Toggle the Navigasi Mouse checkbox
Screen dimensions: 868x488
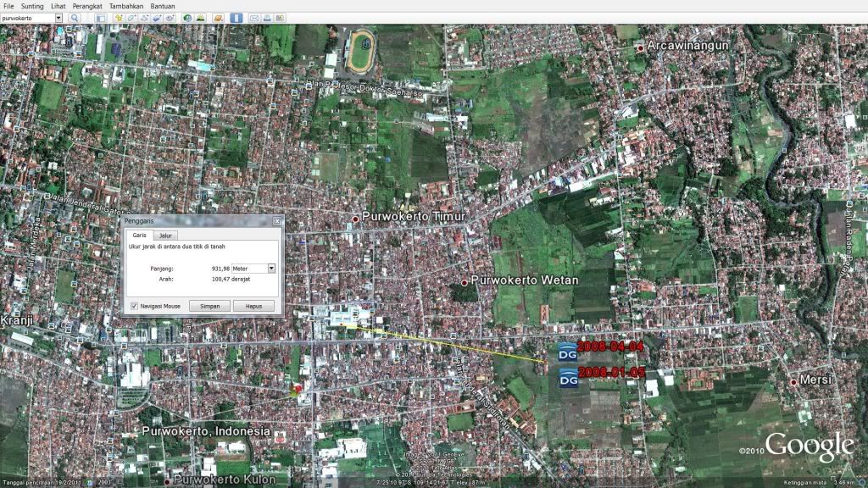(x=134, y=306)
